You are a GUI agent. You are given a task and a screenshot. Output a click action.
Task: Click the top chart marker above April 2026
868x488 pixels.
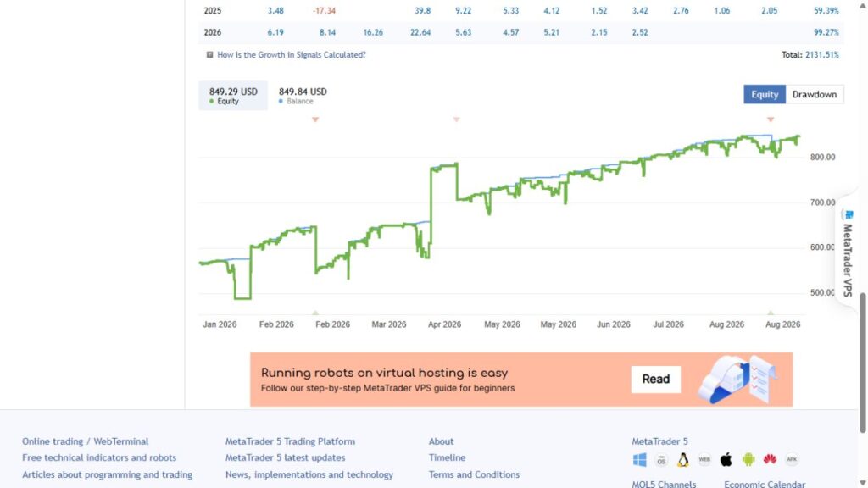pos(457,119)
